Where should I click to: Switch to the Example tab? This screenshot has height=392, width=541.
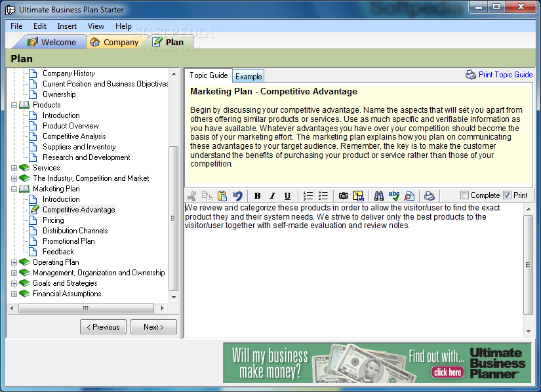coord(249,77)
